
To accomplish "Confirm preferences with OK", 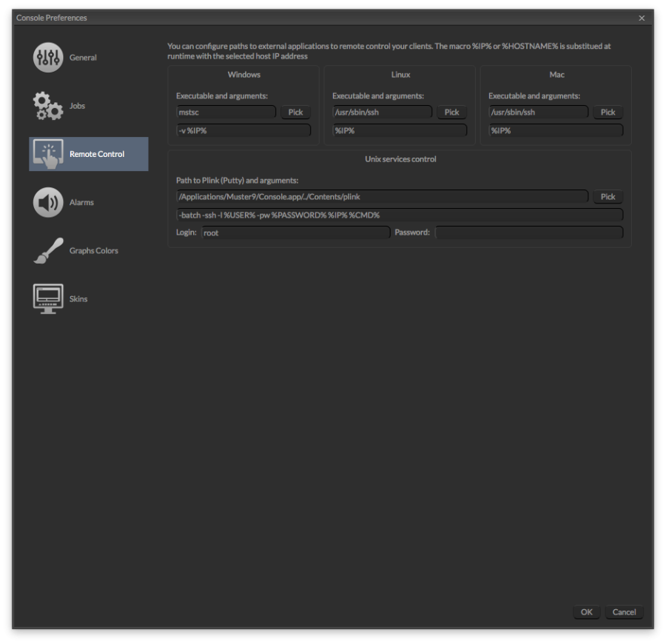I will pos(586,612).
